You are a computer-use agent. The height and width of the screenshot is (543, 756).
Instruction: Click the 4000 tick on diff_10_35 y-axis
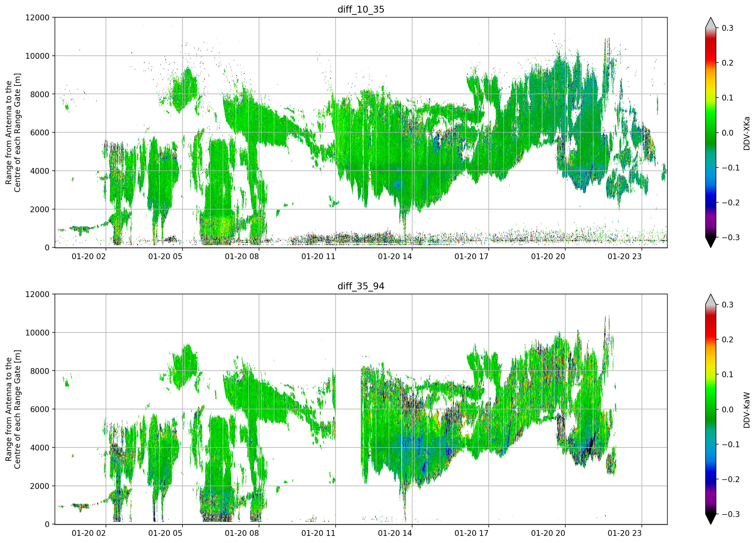click(x=40, y=171)
